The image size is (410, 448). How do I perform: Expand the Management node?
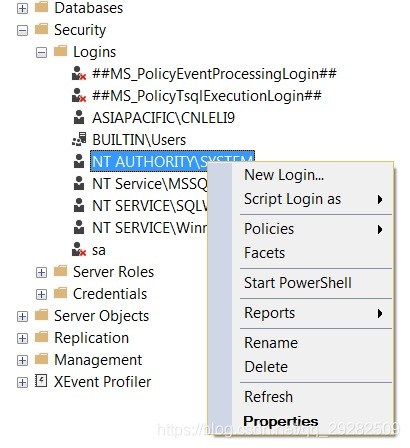[22, 361]
